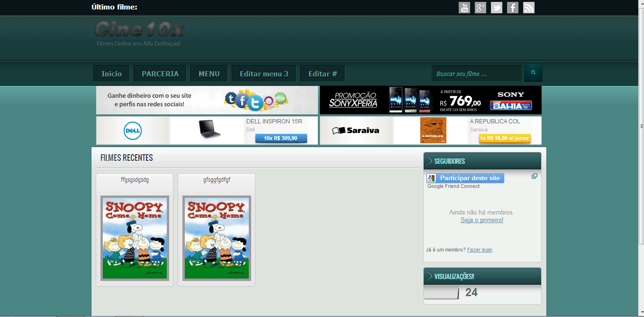Click the Dell logo in ad
The height and width of the screenshot is (317, 644).
[133, 131]
